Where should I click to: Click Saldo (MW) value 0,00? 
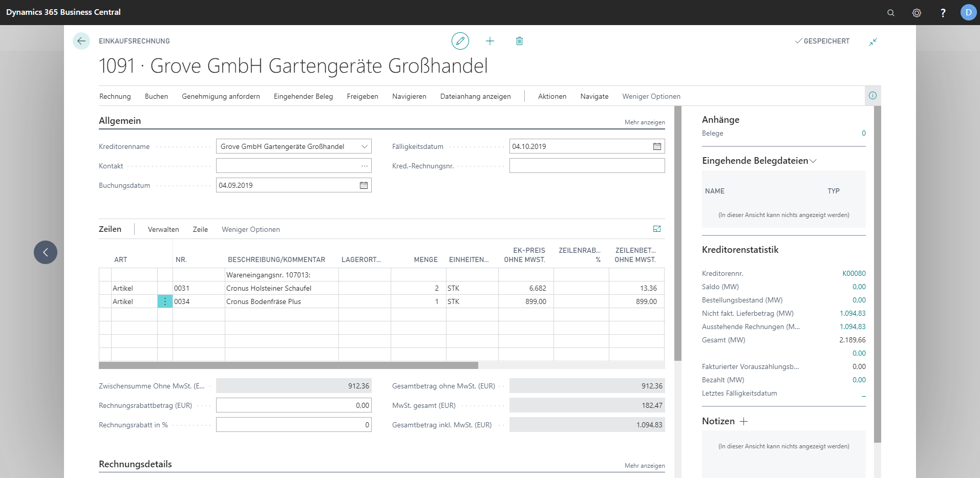click(859, 287)
